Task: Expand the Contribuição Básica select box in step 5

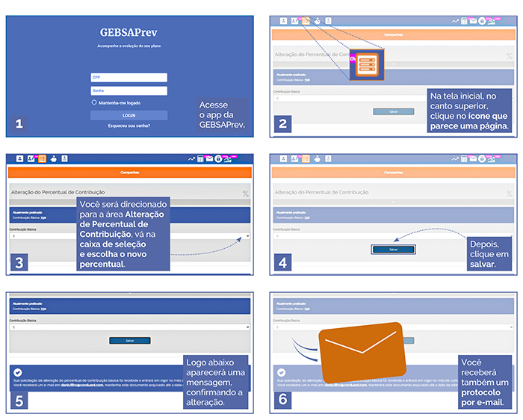Action: coord(129,327)
